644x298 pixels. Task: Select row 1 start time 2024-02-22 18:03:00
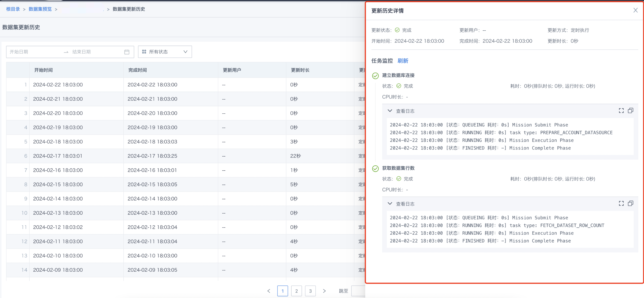tap(58, 85)
